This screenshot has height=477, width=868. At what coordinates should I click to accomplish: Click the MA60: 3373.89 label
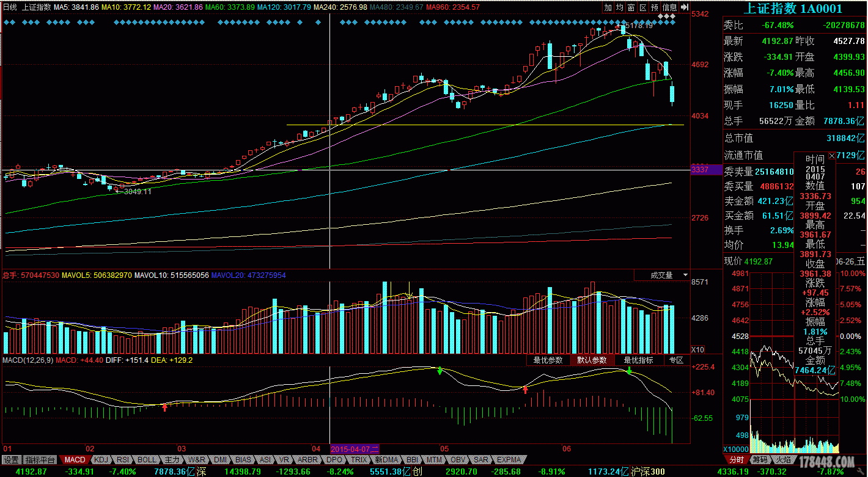click(x=230, y=7)
